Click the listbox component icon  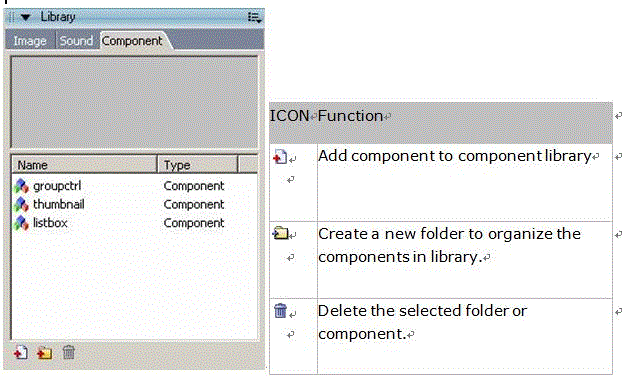[21, 223]
